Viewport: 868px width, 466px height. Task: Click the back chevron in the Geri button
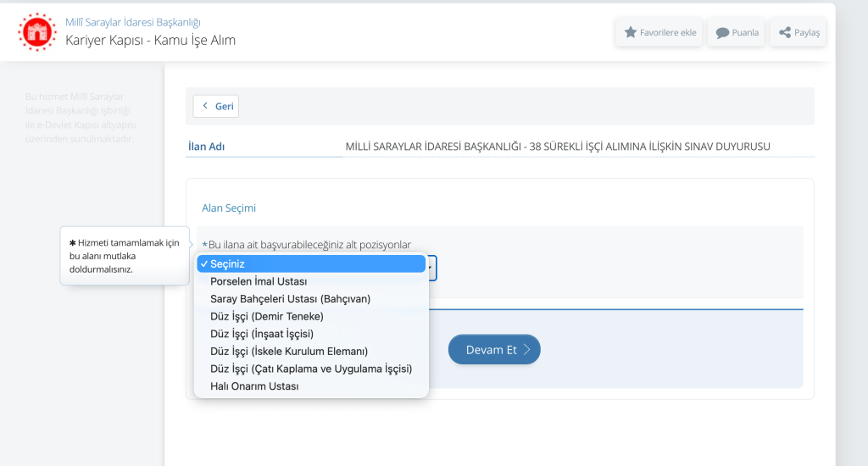[205, 106]
